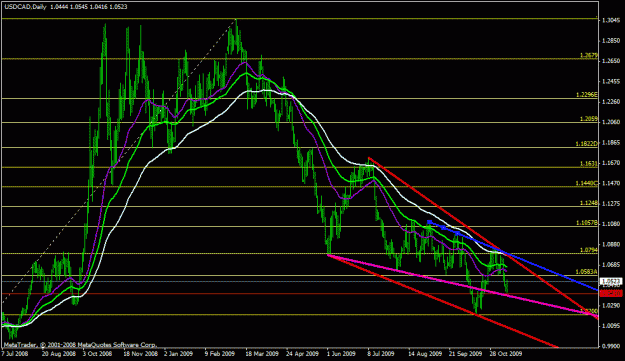Image resolution: width=625 pixels, height=361 pixels.
Task: Click the white current price tag 1.0523
Action: click(x=611, y=281)
